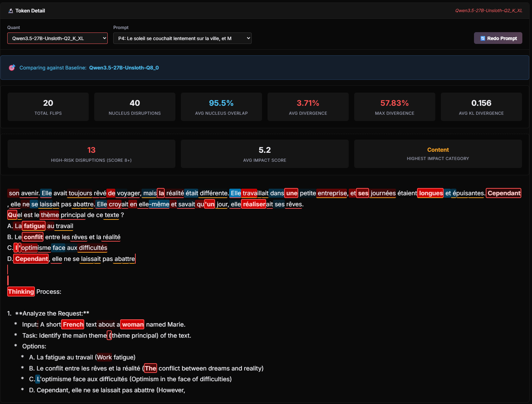Click the highlighted token 'woman'
Screen dimensions: 532x404
tap(133, 325)
